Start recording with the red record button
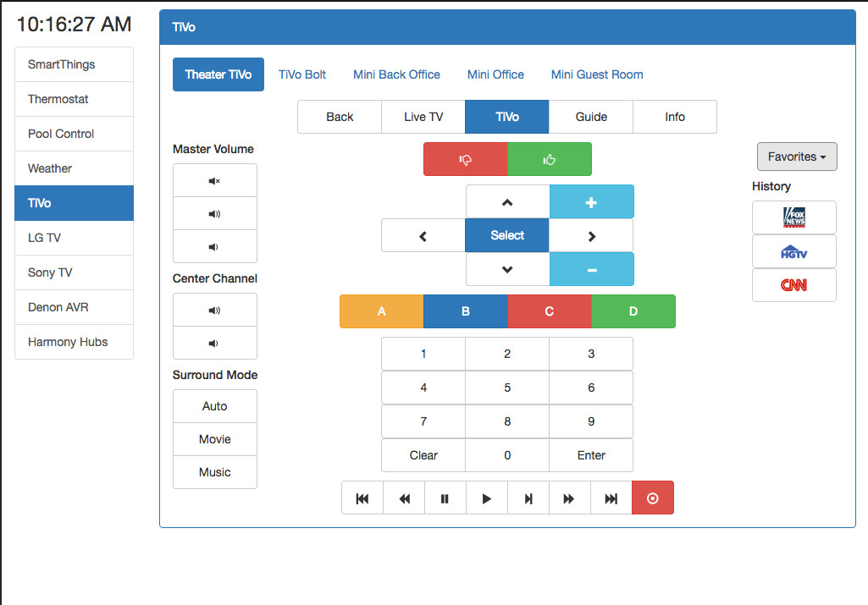The width and height of the screenshot is (868, 605). (x=653, y=498)
